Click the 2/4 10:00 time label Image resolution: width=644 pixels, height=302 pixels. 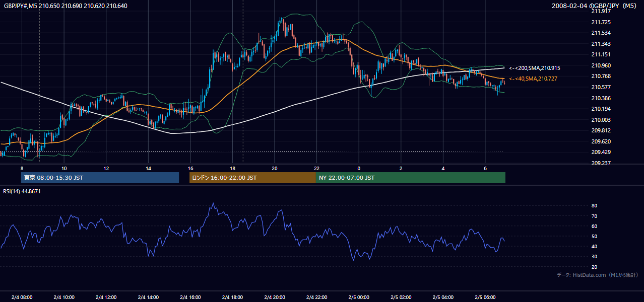point(64,297)
